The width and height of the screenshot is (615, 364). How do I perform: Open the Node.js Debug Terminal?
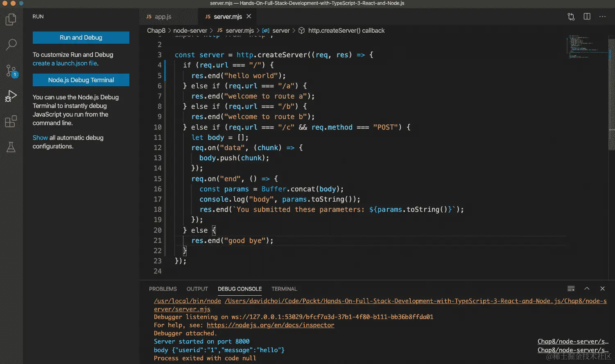(81, 80)
